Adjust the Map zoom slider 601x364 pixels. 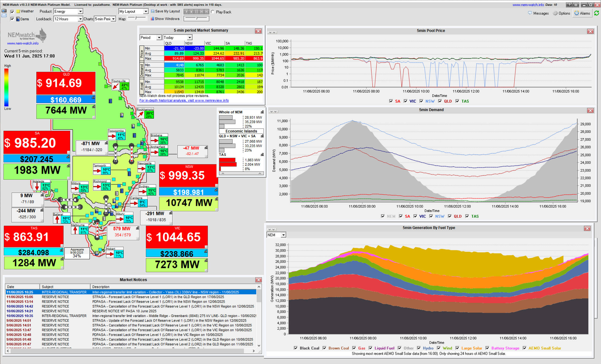tap(137, 18)
